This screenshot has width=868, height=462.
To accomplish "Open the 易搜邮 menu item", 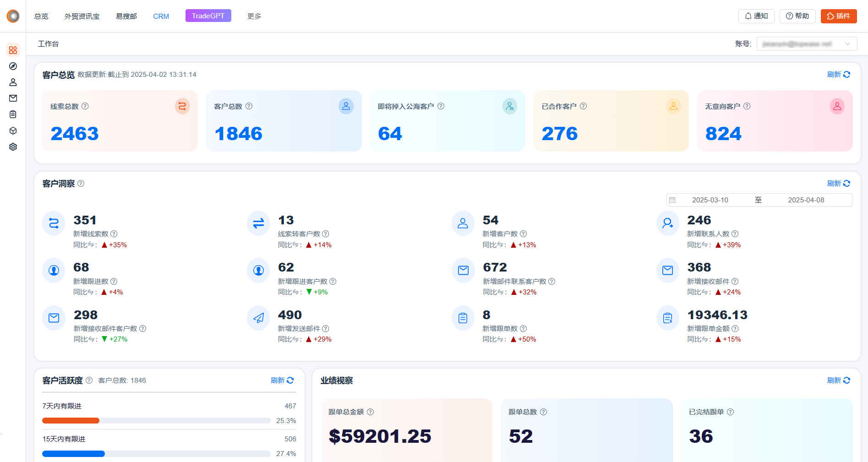I will point(126,16).
